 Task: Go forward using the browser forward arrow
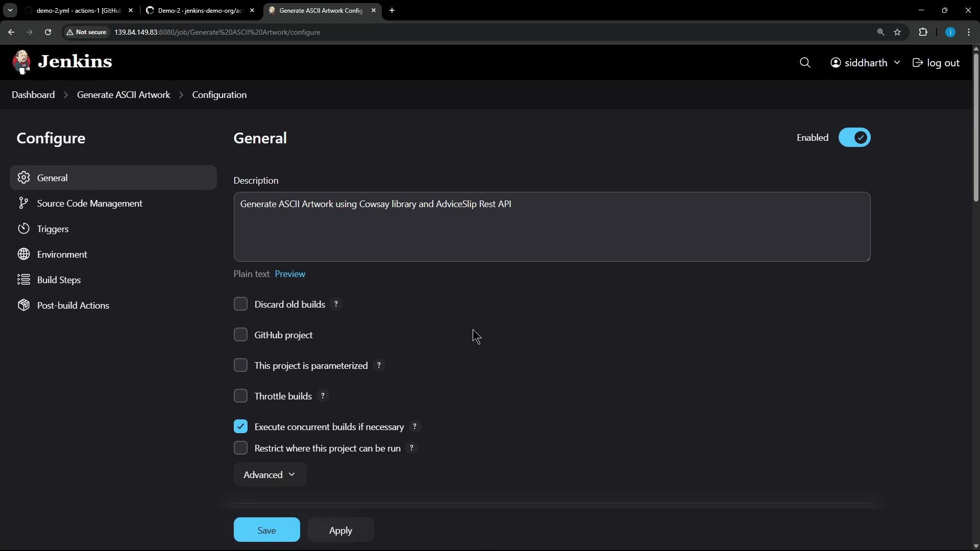pos(30,32)
